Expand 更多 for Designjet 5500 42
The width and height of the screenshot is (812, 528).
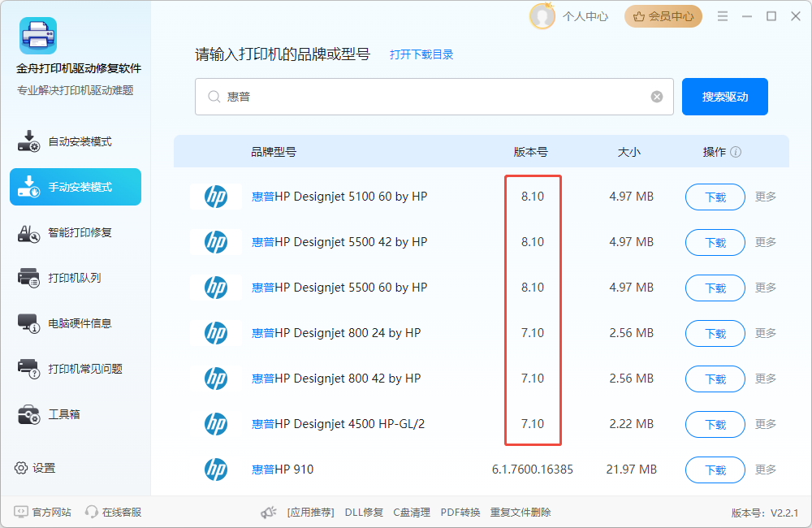[x=766, y=242]
